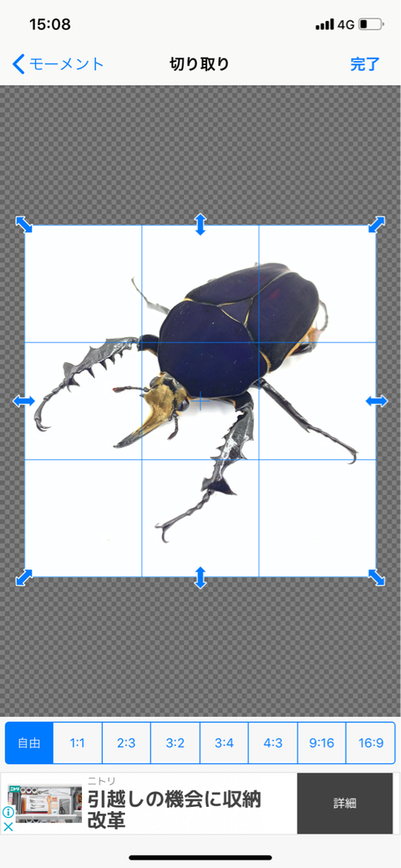Tap the ニトリ ad thumbnail image

pyautogui.click(x=45, y=803)
